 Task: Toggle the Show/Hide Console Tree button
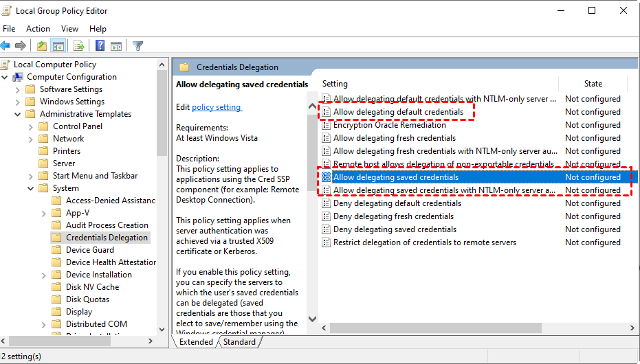(58, 46)
